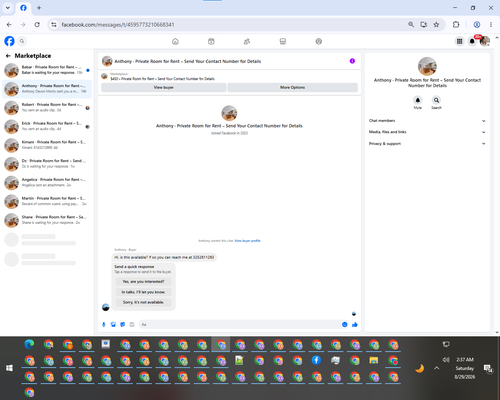Open Erick's Private Room for Rent chat

(x=47, y=126)
